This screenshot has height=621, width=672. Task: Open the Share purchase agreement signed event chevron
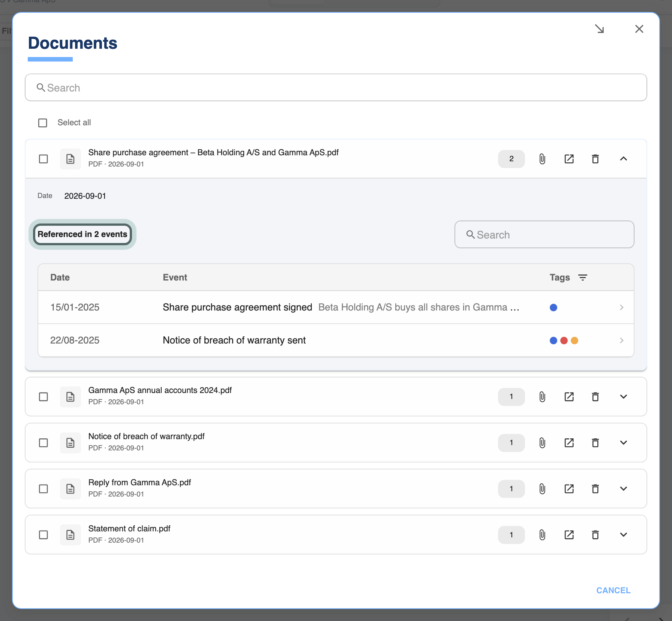[x=621, y=307]
